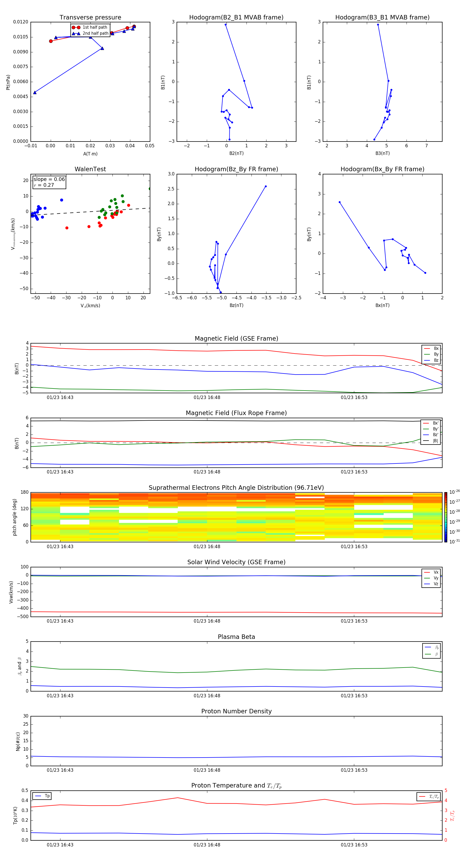Click the 'Vz' velocity legend entry
473x868 pixels.
click(431, 584)
